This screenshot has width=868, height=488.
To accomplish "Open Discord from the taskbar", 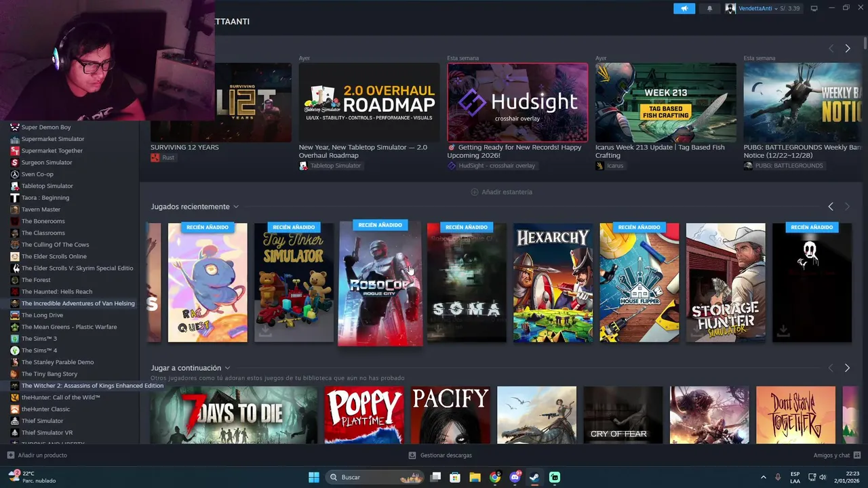I will (515, 477).
